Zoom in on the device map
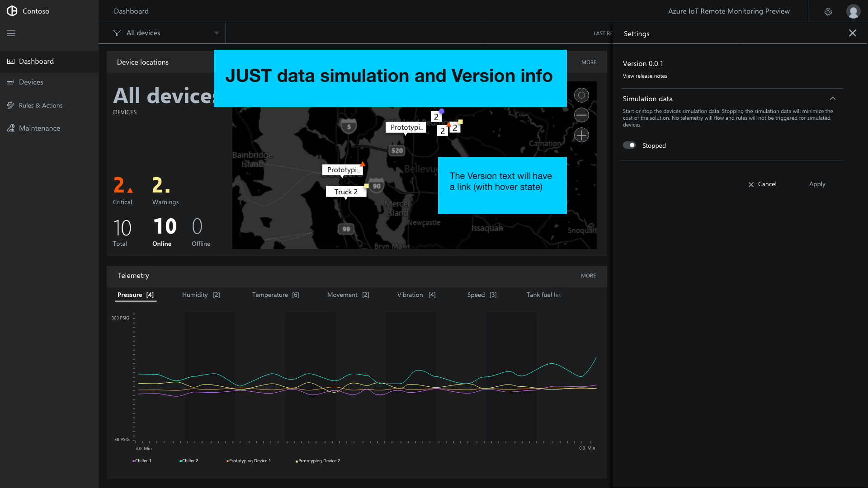Viewport: 868px width, 488px height. (581, 135)
